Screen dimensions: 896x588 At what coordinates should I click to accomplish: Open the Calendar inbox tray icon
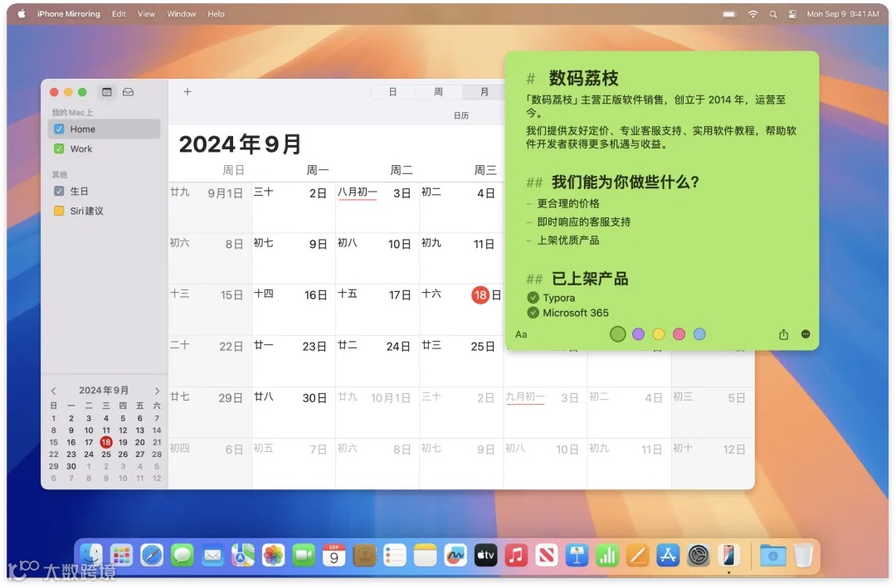[128, 92]
